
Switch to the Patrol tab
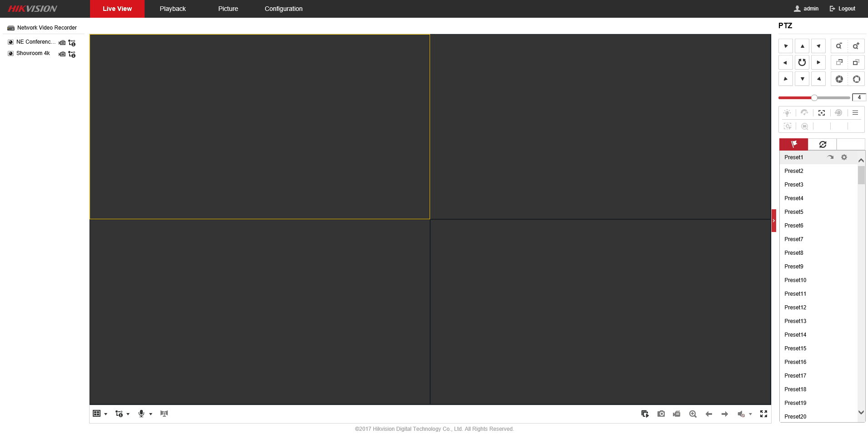click(823, 144)
